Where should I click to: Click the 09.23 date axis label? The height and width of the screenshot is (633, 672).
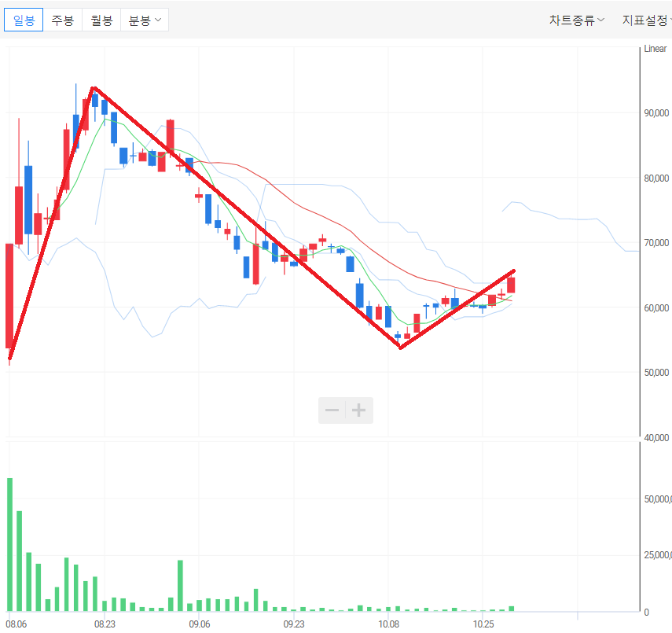294,624
